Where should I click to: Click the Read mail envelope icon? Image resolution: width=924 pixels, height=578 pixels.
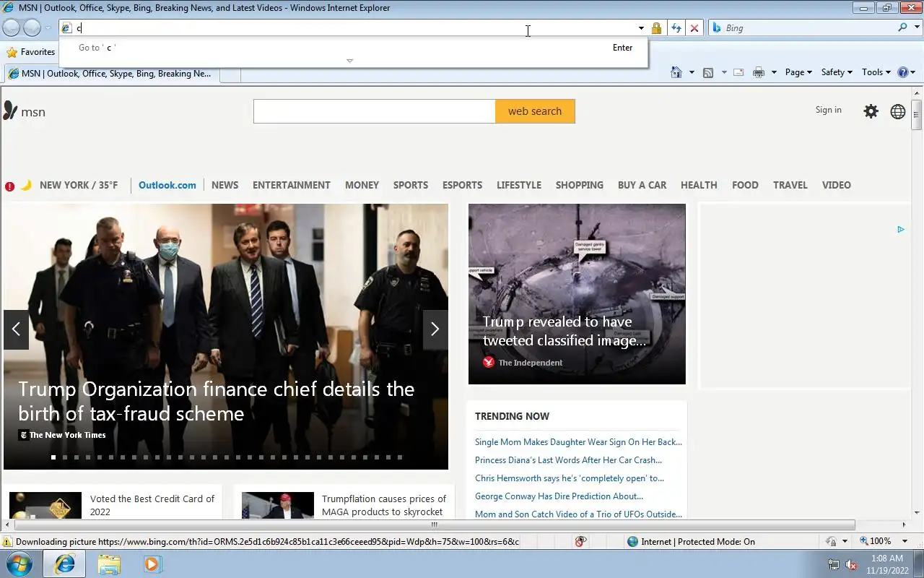click(738, 72)
